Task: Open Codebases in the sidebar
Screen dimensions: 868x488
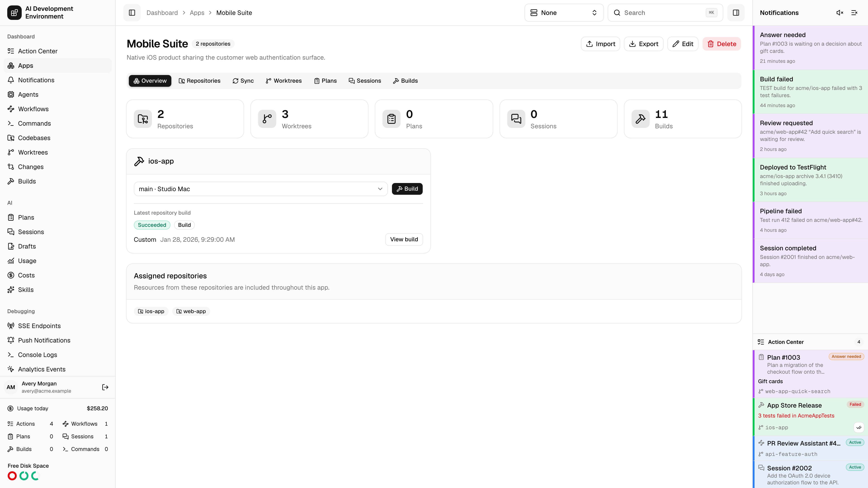Action: [x=58, y=138]
